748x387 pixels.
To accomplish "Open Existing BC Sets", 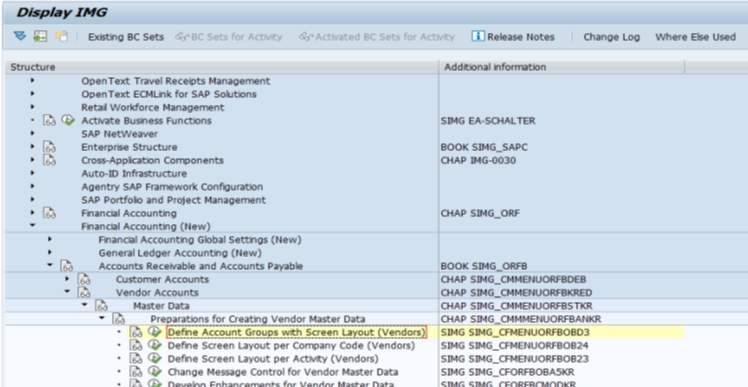I will pyautogui.click(x=125, y=37).
